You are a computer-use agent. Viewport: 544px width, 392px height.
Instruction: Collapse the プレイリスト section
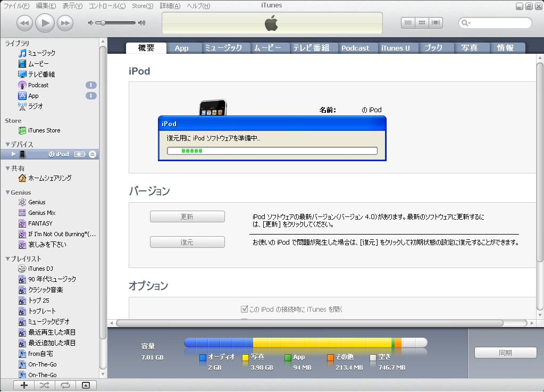point(7,259)
